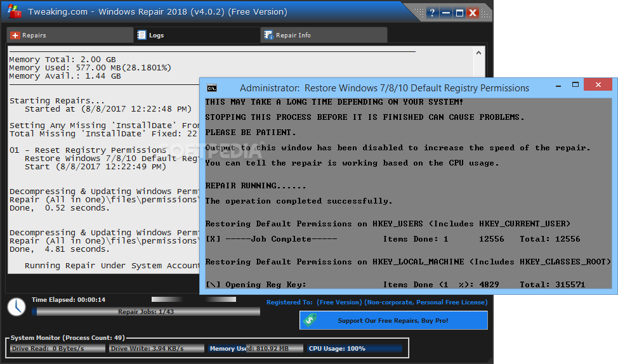Screen dimensions: 618x364
Task: Click the Drive Write 3.94 KB/s meter
Action: tap(157, 348)
